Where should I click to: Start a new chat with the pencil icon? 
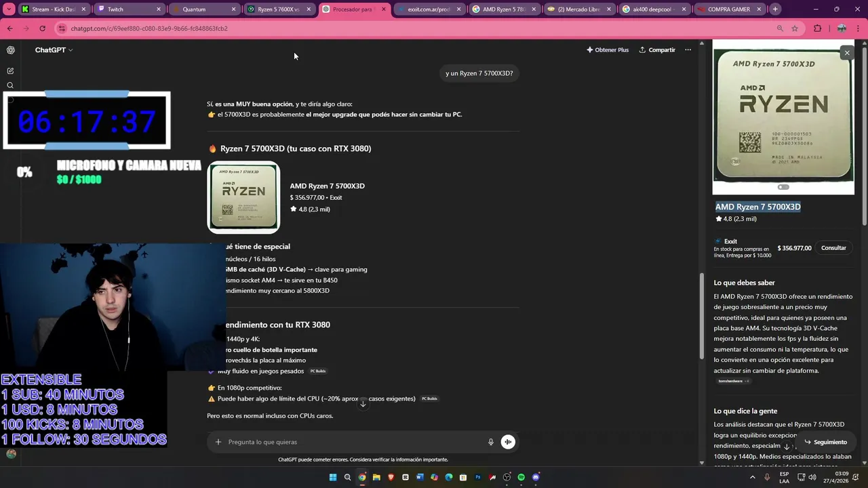(10, 70)
